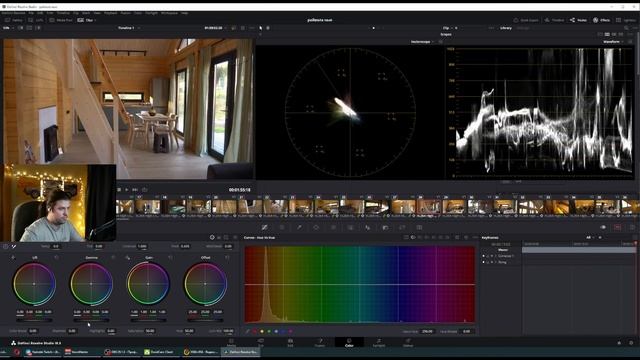Expand the Sizing keyframe track

coord(496,262)
